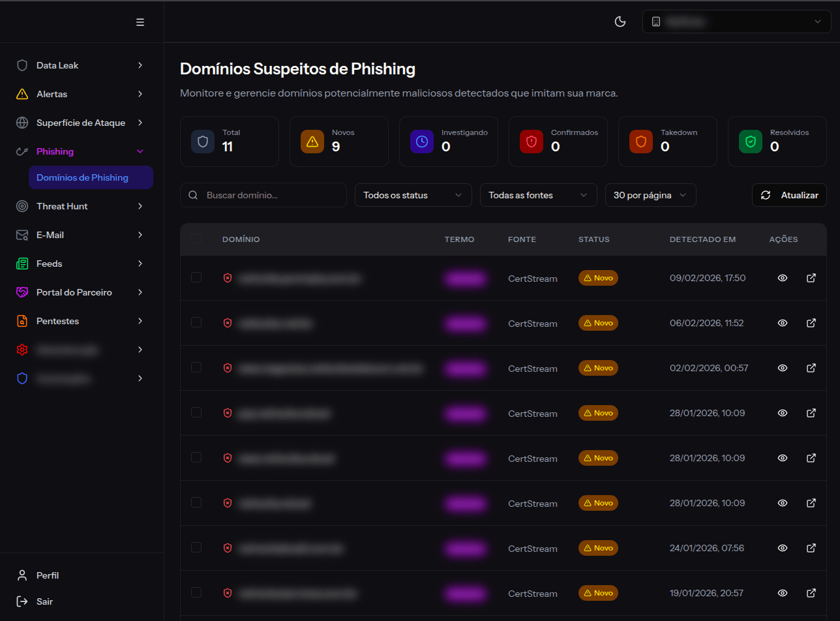The width and height of the screenshot is (840, 621).
Task: Change page size via 30 por página dropdown
Action: (650, 194)
